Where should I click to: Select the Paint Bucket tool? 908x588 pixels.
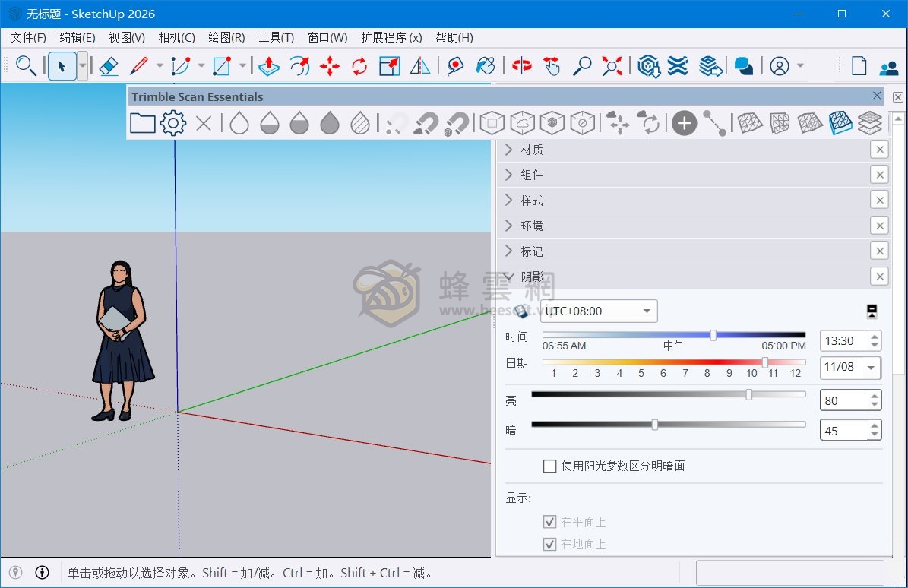click(x=486, y=66)
